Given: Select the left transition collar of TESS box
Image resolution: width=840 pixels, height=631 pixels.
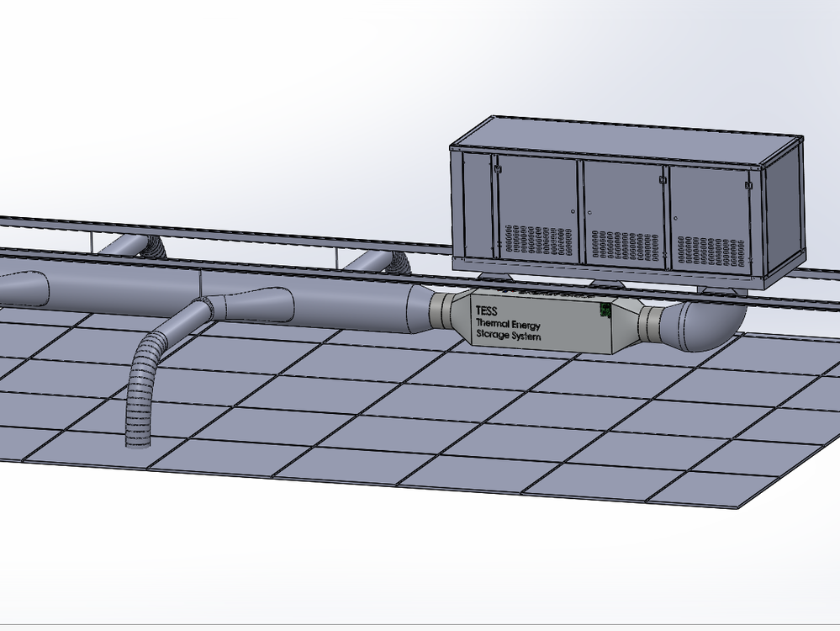Looking at the screenshot, I should coord(444,311).
